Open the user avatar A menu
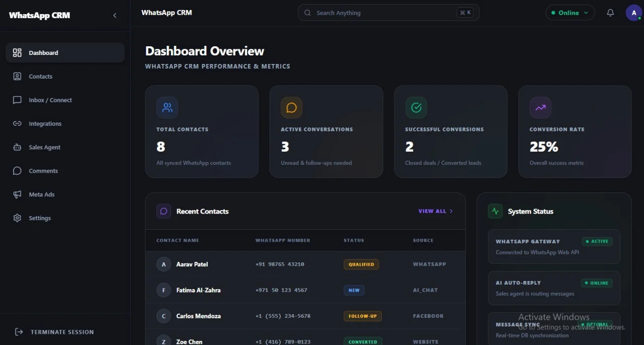 (634, 13)
